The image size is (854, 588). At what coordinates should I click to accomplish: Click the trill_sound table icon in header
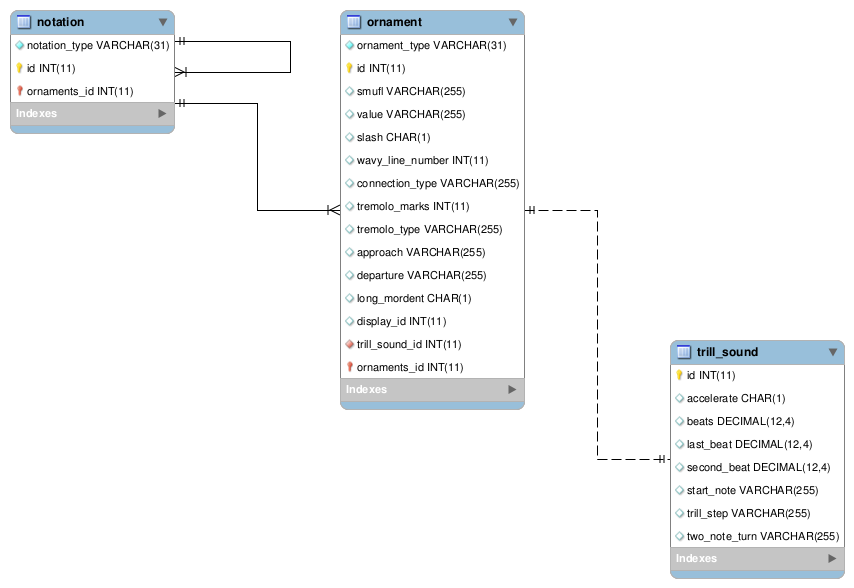point(684,352)
